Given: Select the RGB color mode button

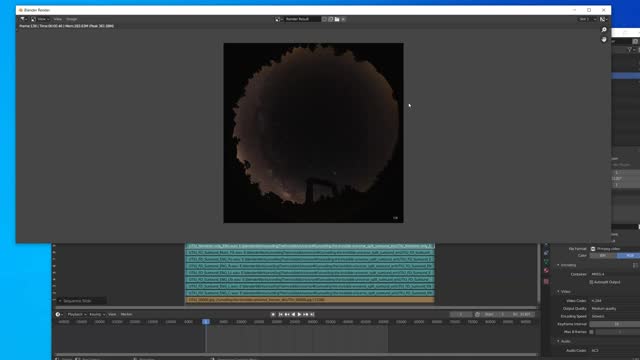Looking at the screenshot, I should pos(629,256).
